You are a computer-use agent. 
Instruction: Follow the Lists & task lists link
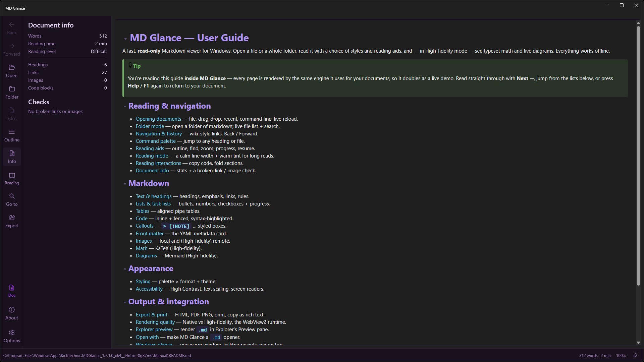tap(153, 204)
